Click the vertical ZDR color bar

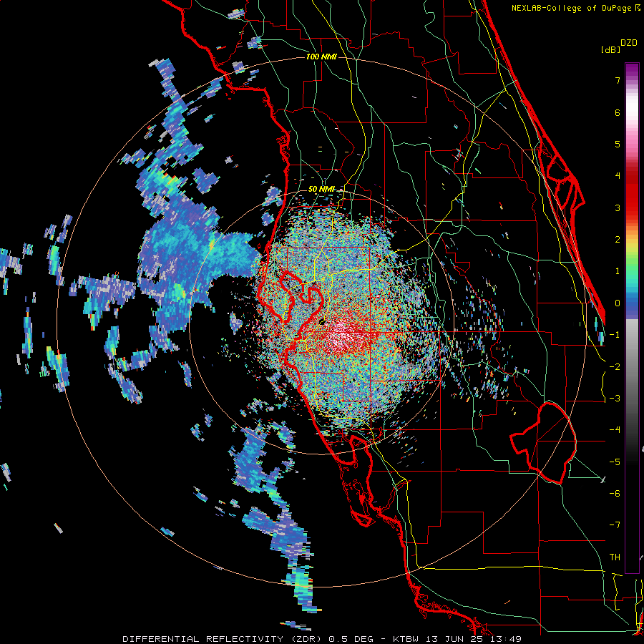632,318
